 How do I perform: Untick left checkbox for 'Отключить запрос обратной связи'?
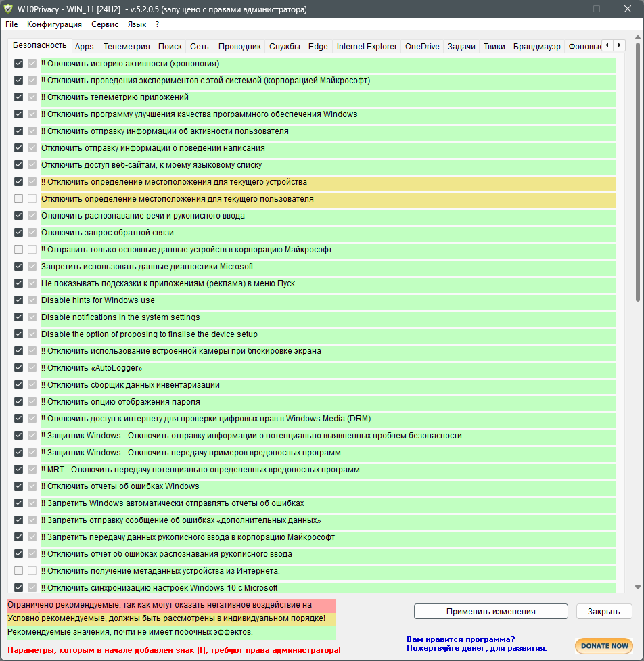click(18, 232)
